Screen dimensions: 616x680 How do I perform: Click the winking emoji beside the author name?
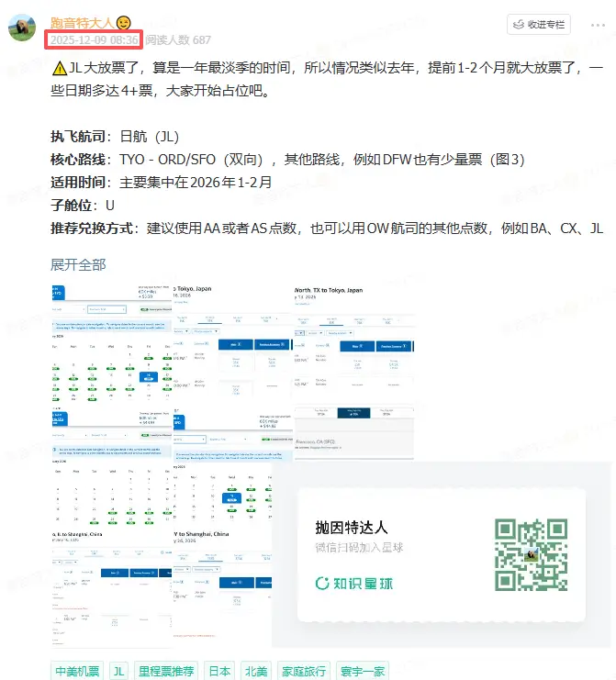click(124, 23)
